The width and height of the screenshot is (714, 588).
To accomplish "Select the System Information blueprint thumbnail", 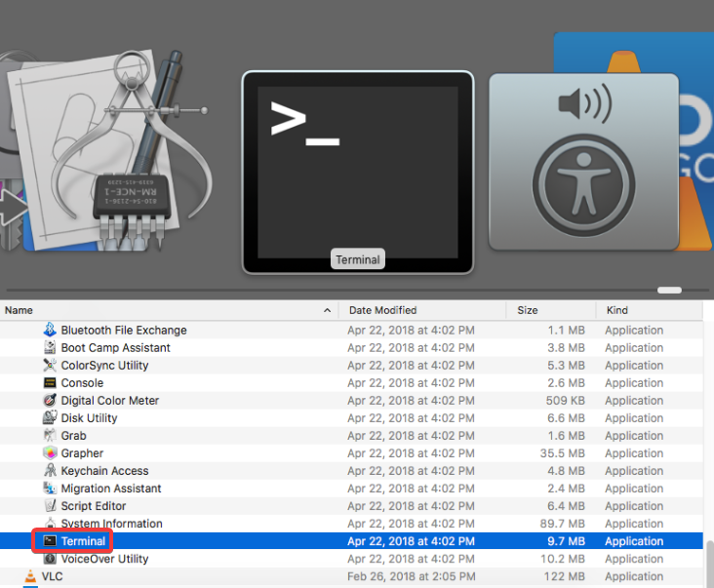I will point(110,150).
